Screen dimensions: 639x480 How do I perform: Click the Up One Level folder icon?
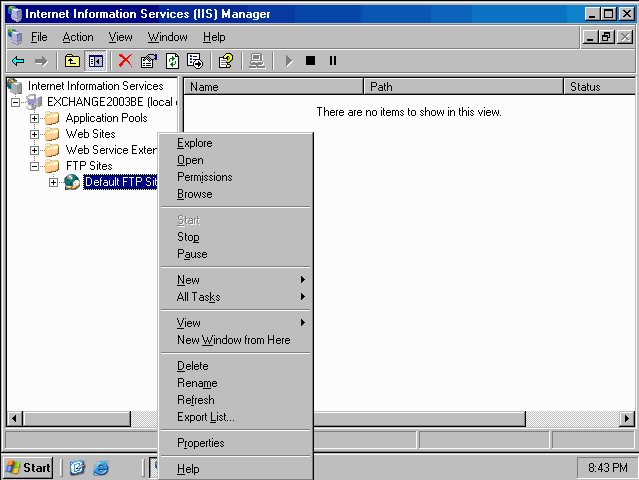point(72,61)
